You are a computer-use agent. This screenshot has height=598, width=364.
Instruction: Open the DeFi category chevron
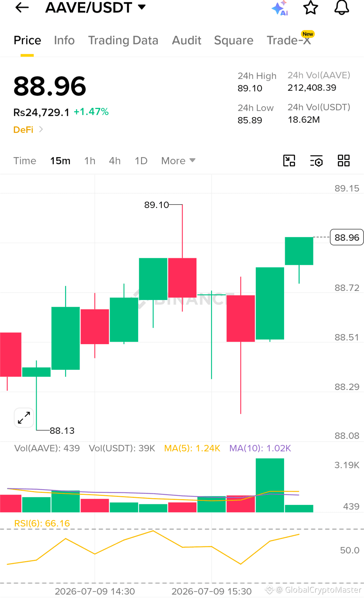tap(41, 129)
